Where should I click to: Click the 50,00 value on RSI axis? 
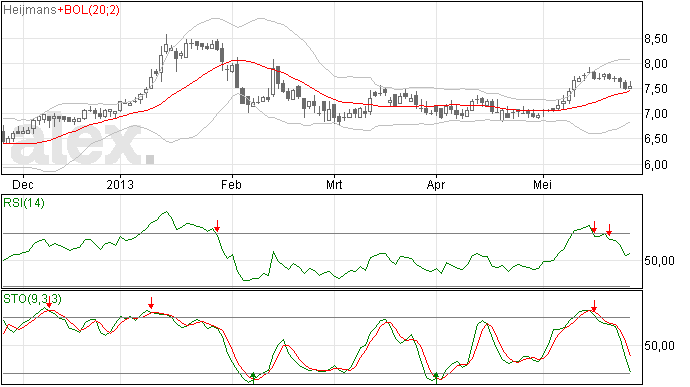(x=659, y=261)
